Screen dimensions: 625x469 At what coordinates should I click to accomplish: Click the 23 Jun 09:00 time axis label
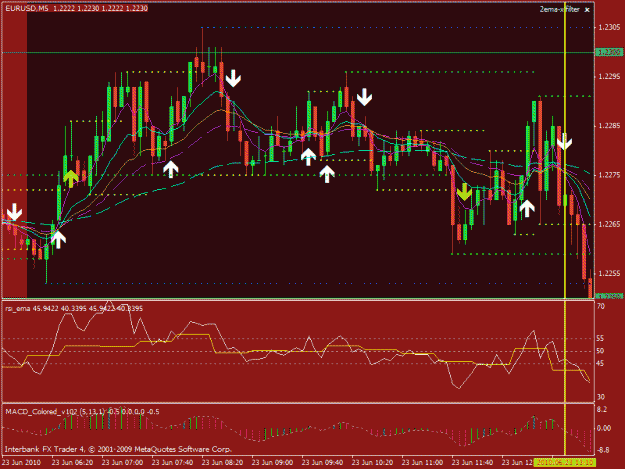272,463
